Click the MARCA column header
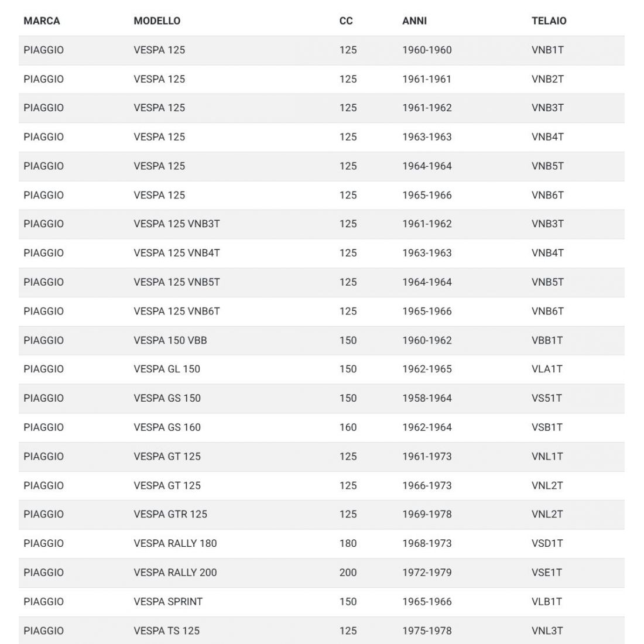 42,20
